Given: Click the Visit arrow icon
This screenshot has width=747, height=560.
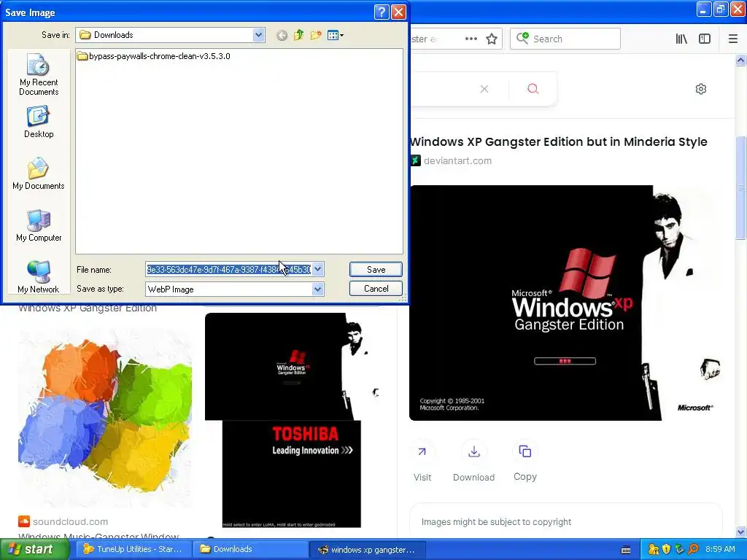Looking at the screenshot, I should 422,452.
